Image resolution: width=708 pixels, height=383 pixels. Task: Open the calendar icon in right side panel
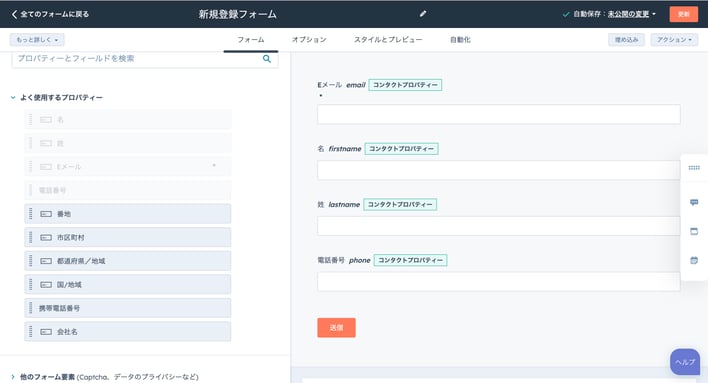(694, 260)
